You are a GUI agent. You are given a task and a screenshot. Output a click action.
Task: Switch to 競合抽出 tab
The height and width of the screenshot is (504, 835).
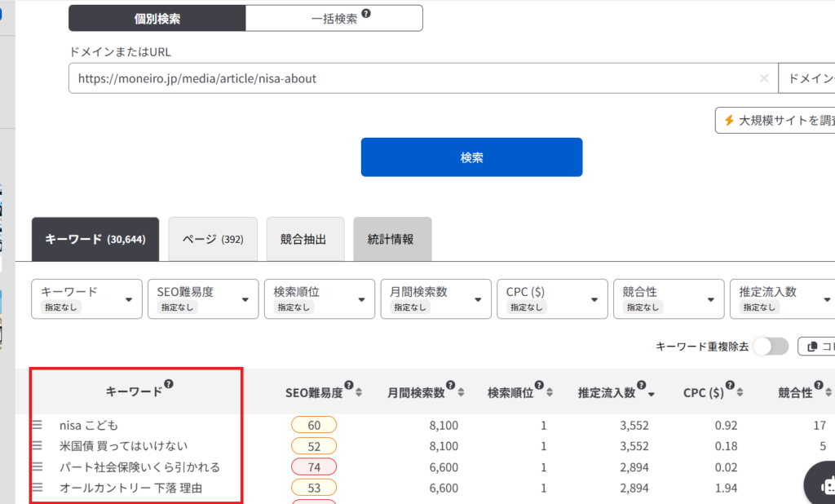point(305,239)
